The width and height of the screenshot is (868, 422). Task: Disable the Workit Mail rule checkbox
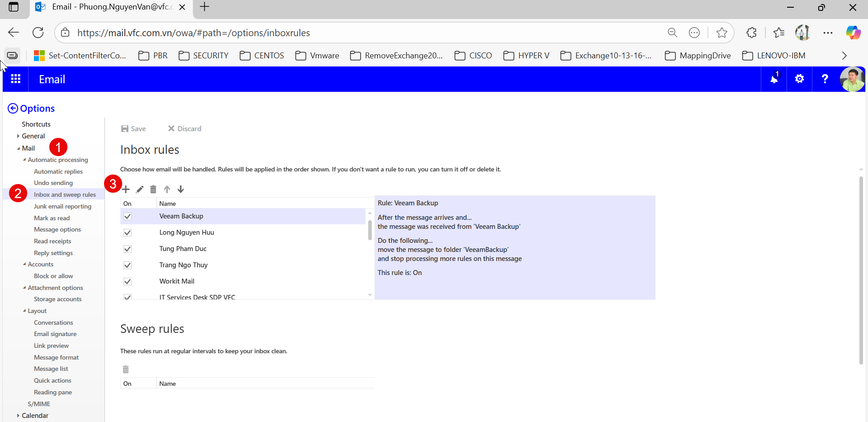[128, 282]
